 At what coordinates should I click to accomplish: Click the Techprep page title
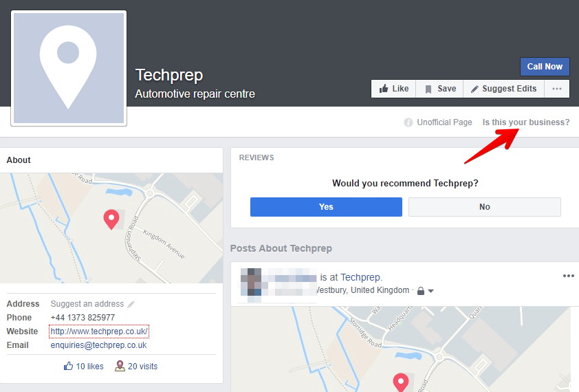(x=169, y=76)
